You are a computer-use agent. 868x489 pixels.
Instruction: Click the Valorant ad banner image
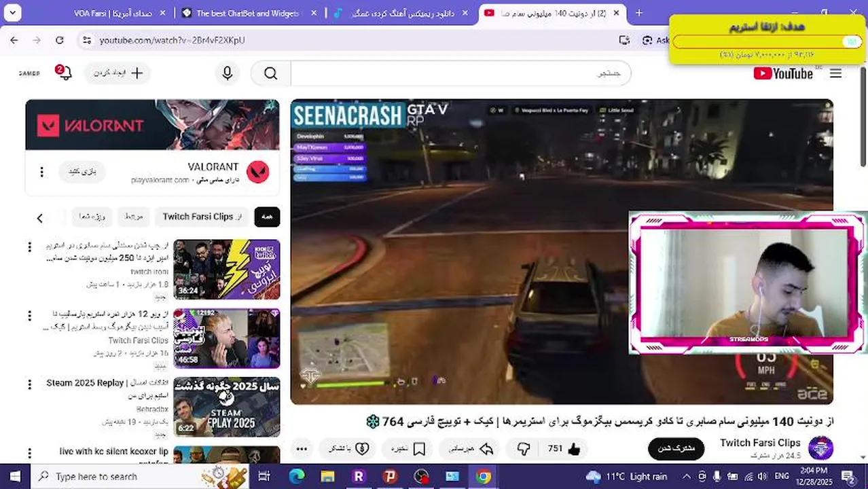coord(152,125)
